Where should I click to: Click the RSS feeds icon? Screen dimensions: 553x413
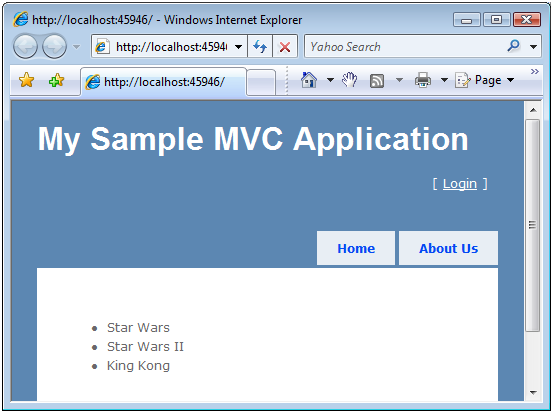[377, 81]
